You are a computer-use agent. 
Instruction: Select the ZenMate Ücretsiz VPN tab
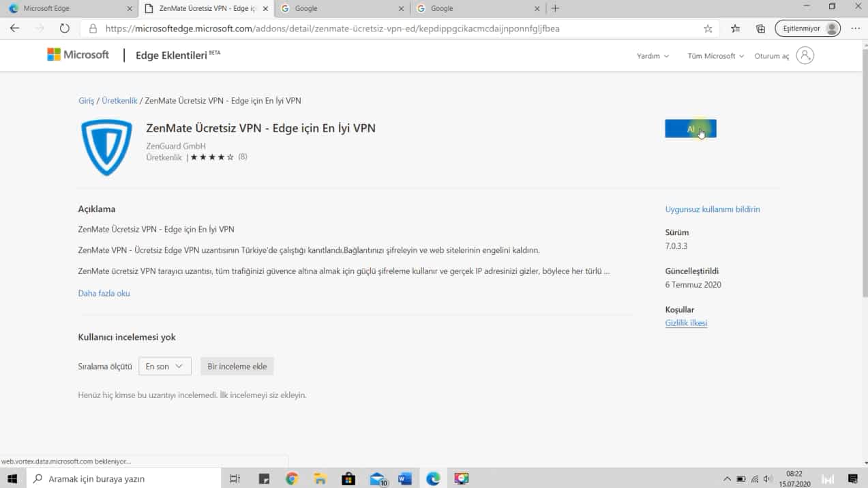click(206, 9)
